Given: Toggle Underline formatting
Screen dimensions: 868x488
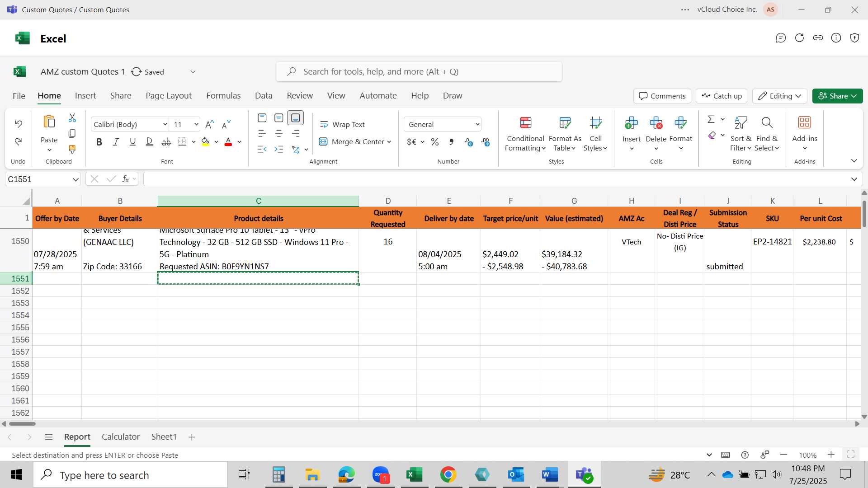Looking at the screenshot, I should coord(132,142).
